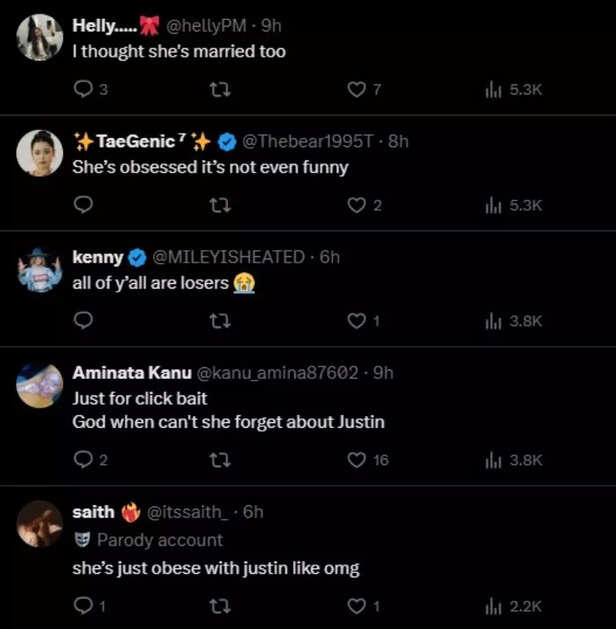Like kenny's tweet
This screenshot has height=629, width=616.
coord(357,321)
